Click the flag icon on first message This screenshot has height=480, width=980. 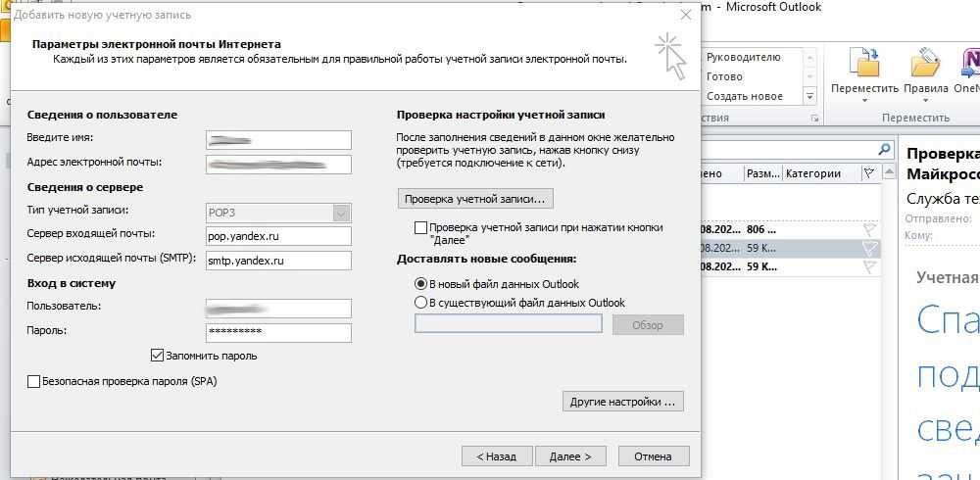[868, 229]
